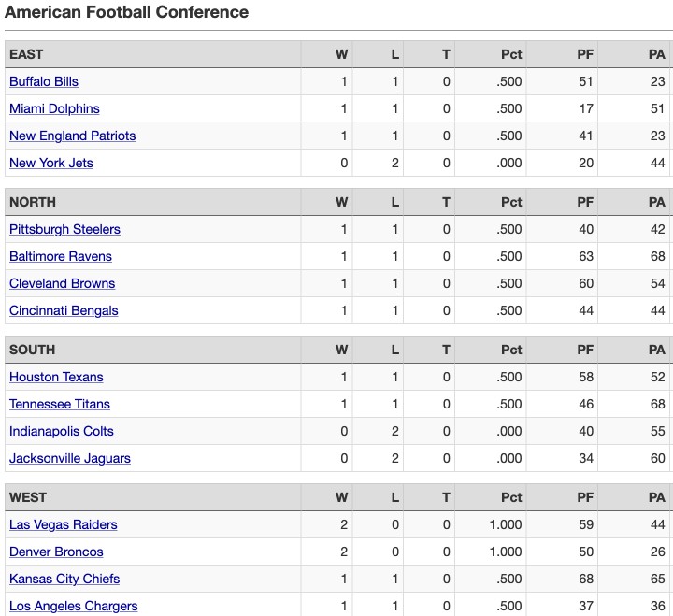Open the Cincinnati Bengals link
673x616 pixels.
(64, 310)
